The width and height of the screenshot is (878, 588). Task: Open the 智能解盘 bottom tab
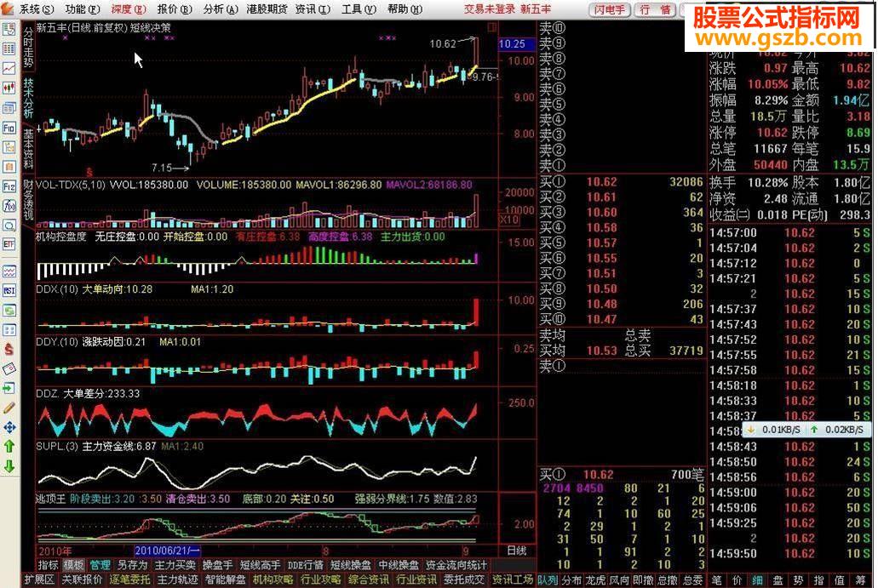coord(225,580)
